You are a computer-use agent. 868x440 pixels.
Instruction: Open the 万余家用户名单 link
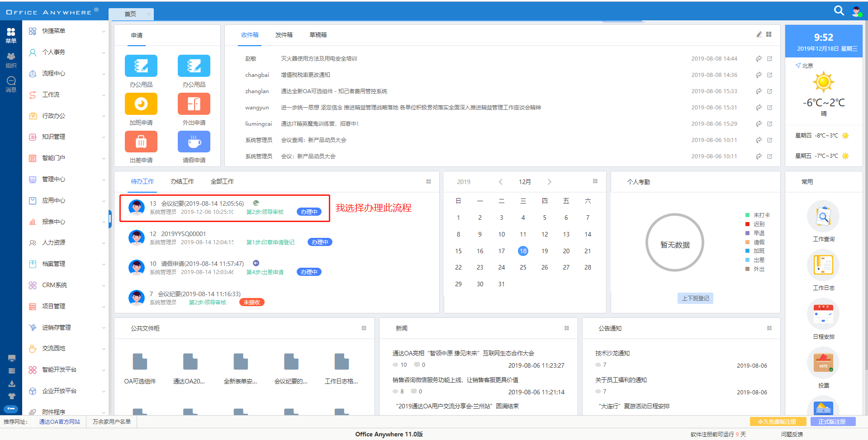(112, 421)
